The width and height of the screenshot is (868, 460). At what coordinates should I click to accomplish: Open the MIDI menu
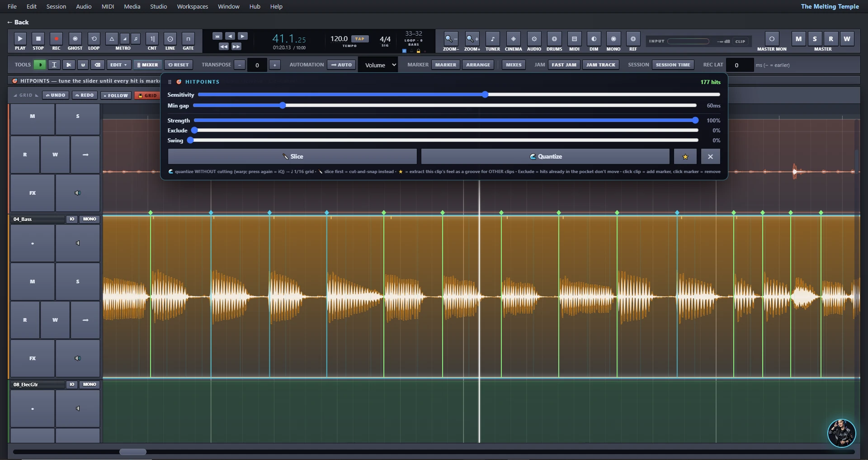108,6
